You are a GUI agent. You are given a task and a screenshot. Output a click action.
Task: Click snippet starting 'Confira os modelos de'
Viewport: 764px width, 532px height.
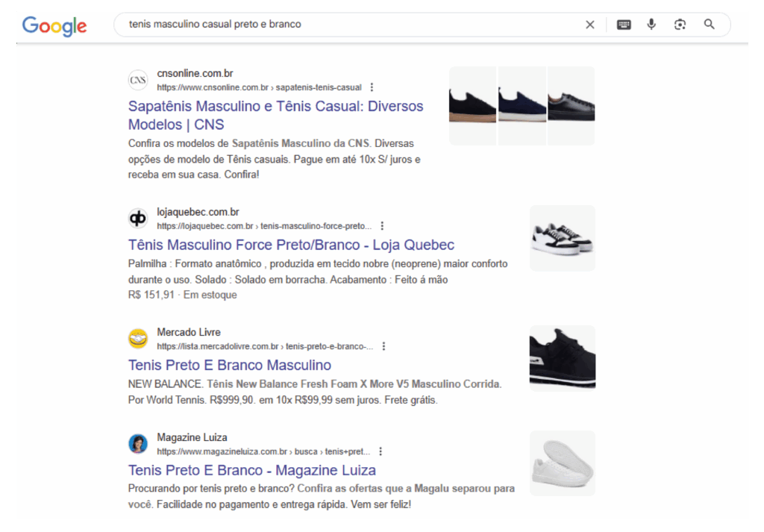click(275, 160)
